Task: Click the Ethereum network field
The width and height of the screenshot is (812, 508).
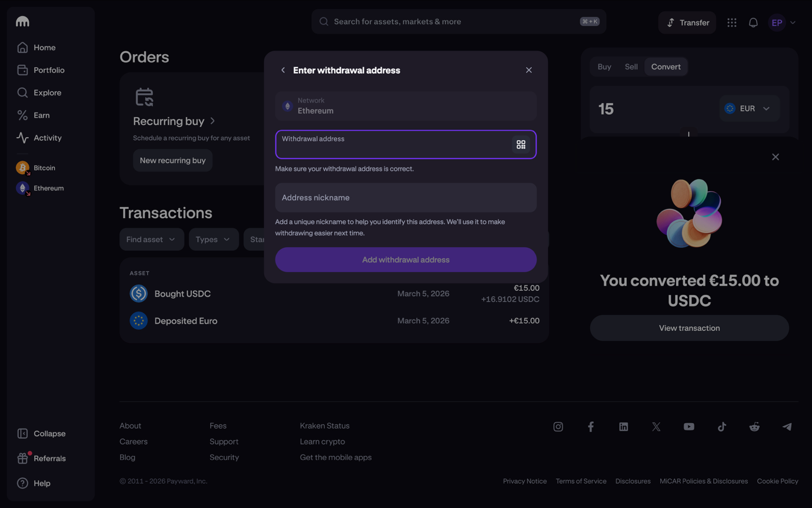Action: [x=405, y=106]
